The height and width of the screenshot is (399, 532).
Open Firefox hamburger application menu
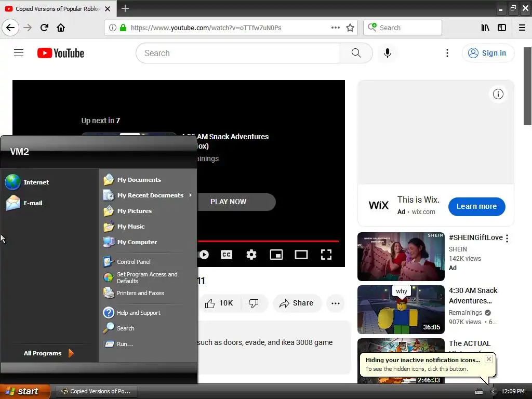pos(522,28)
